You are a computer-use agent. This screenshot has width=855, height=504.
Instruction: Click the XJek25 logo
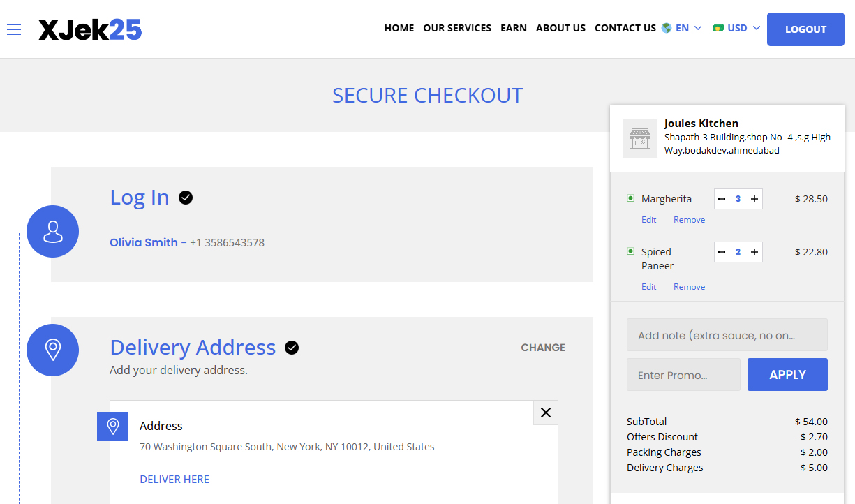coord(90,29)
